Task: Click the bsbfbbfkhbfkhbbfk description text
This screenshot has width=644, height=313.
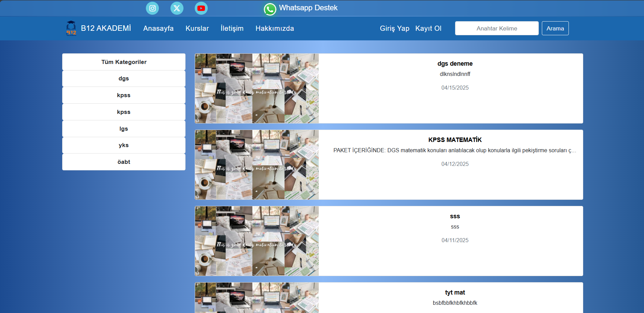Action: tap(455, 303)
